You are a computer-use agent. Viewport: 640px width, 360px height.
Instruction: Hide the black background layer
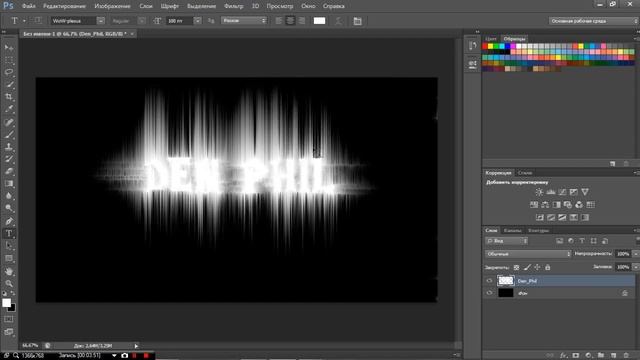coord(489,293)
